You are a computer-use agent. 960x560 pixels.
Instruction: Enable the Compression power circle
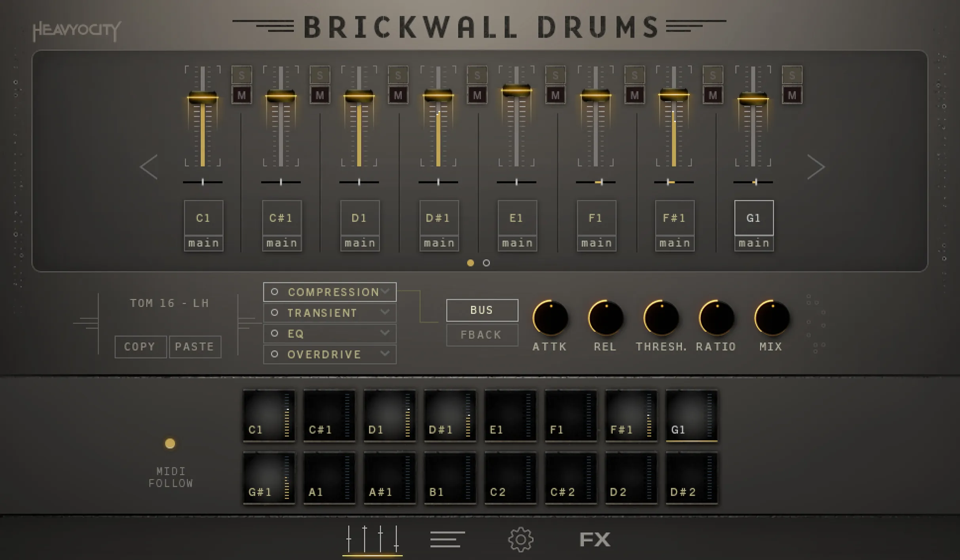274,292
